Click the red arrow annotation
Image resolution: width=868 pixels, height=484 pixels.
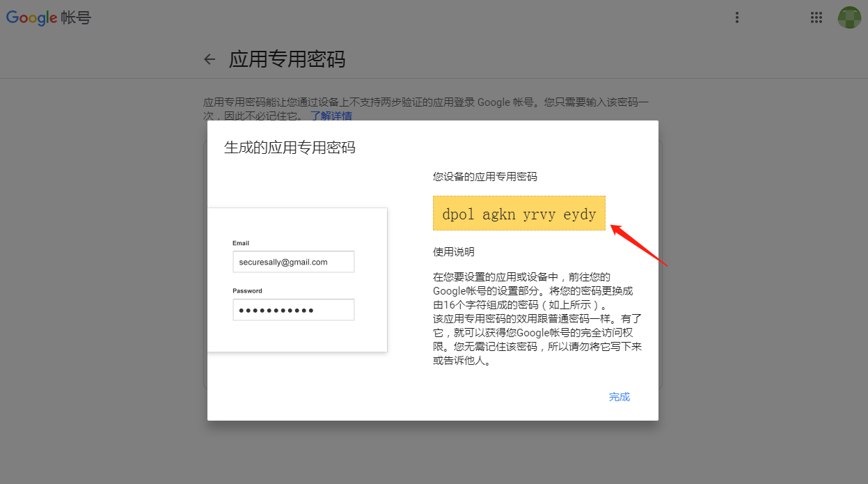(x=640, y=244)
